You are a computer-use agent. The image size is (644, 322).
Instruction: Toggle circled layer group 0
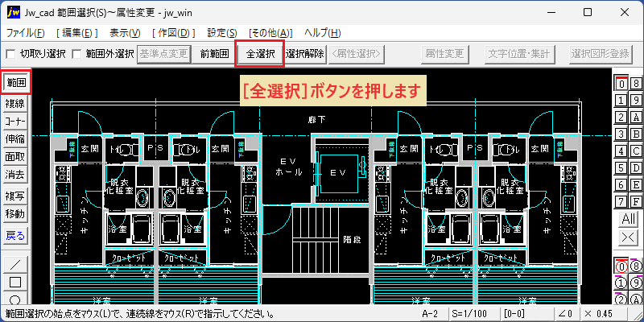click(621, 266)
